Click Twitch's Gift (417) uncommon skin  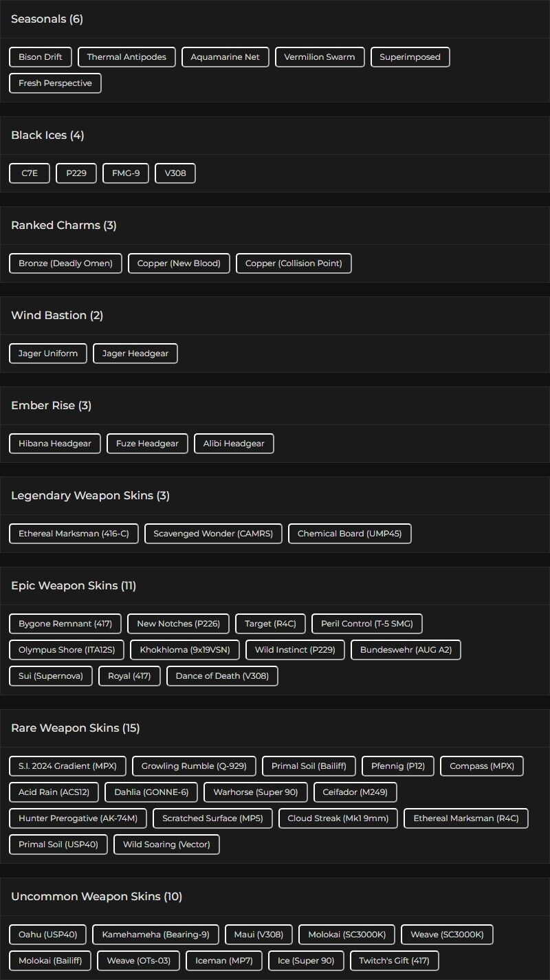point(395,961)
